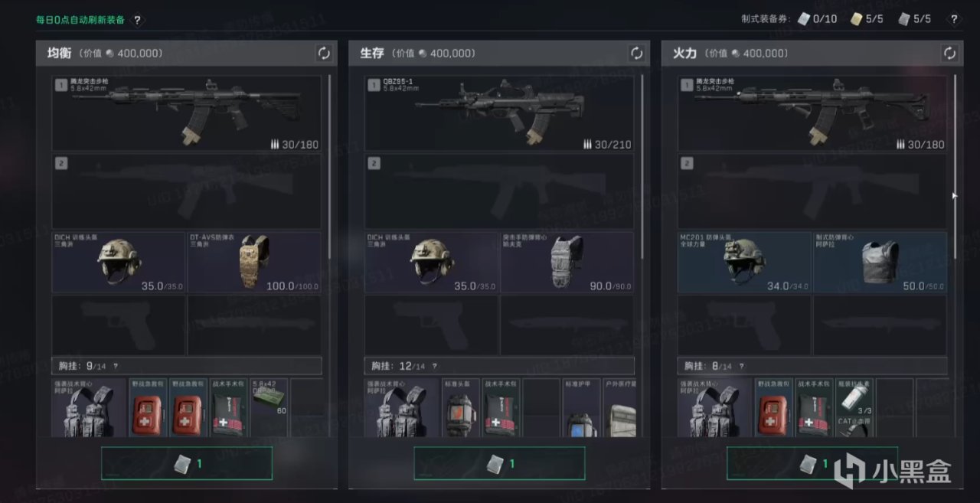Select empty secondary weapon slot 2 in 生存
The width and height of the screenshot is (980, 503).
(x=499, y=191)
